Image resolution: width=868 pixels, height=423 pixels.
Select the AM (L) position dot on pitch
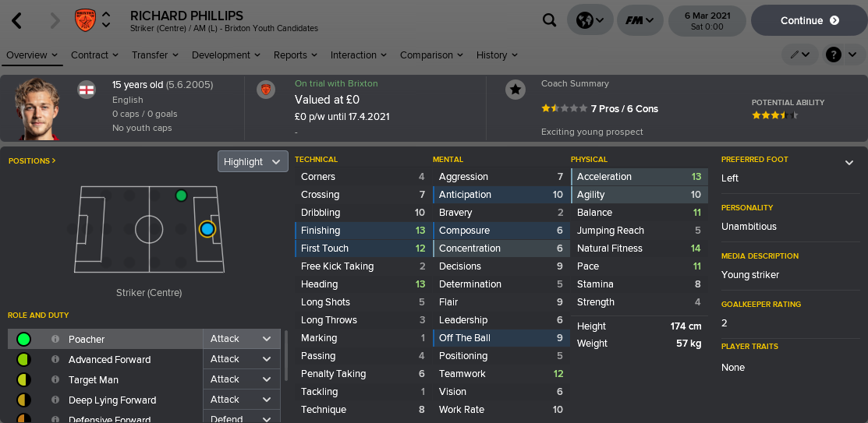point(181,196)
